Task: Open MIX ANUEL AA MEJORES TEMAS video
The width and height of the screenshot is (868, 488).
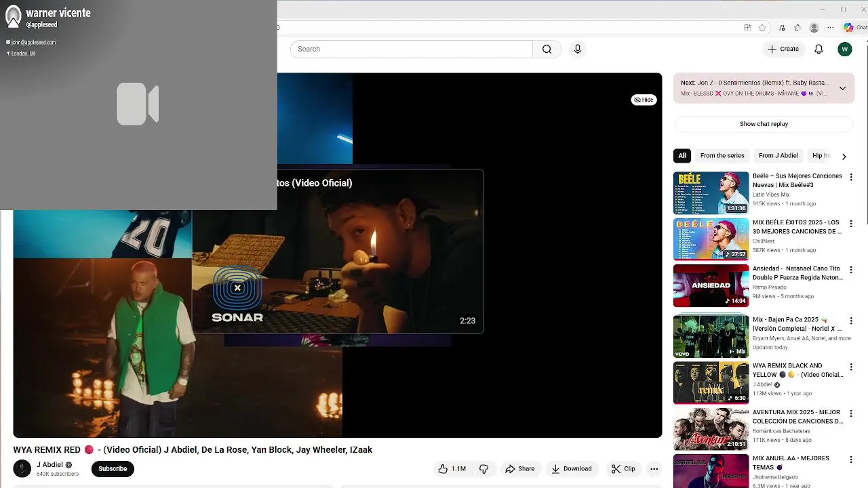Action: (711, 471)
